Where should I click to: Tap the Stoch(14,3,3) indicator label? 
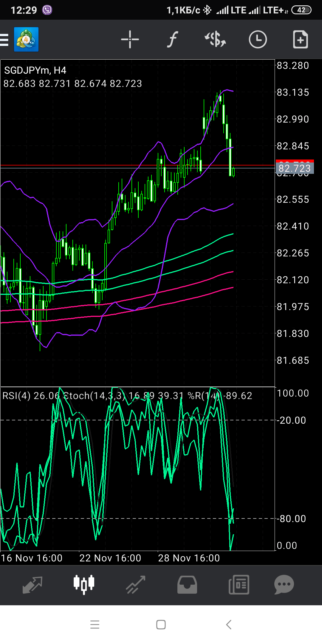coord(123,396)
